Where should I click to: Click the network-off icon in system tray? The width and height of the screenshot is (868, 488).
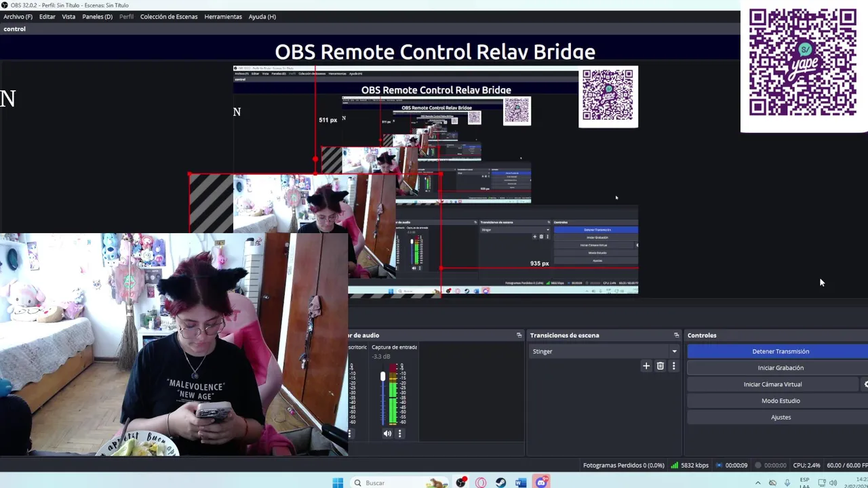pyautogui.click(x=772, y=483)
